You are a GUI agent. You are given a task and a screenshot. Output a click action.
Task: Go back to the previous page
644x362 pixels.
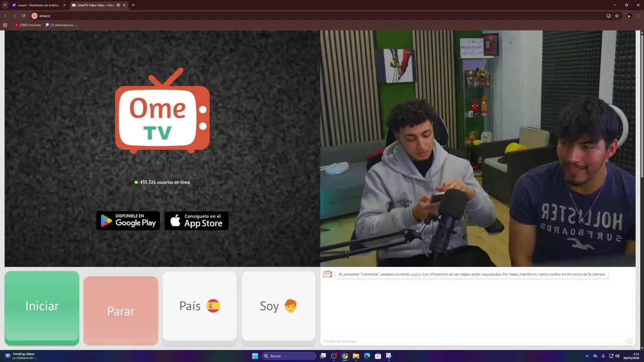[6, 16]
